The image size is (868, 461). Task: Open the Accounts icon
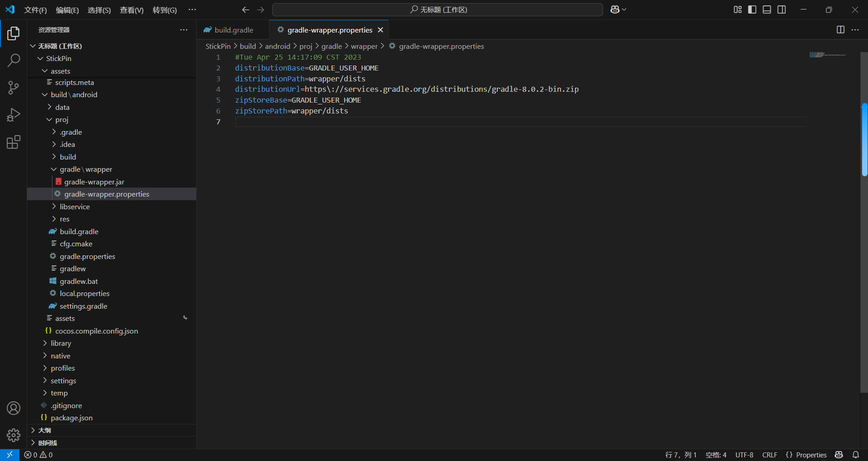pos(14,408)
